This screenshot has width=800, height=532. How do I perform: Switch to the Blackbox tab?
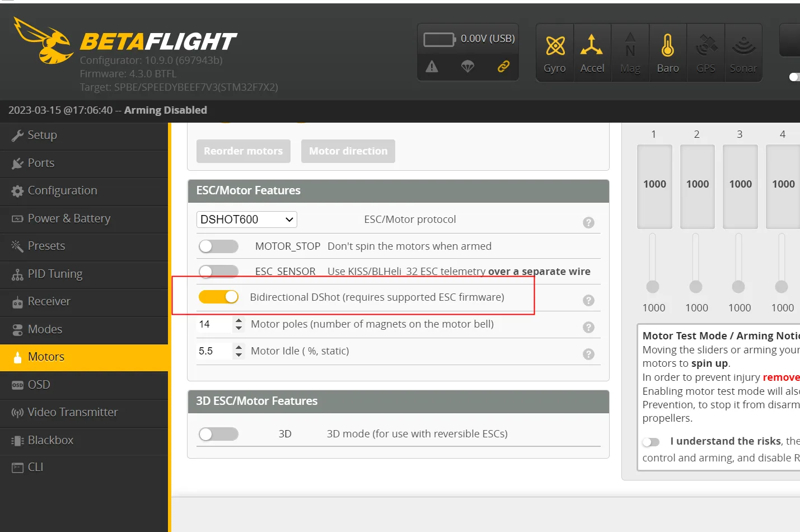[50, 440]
